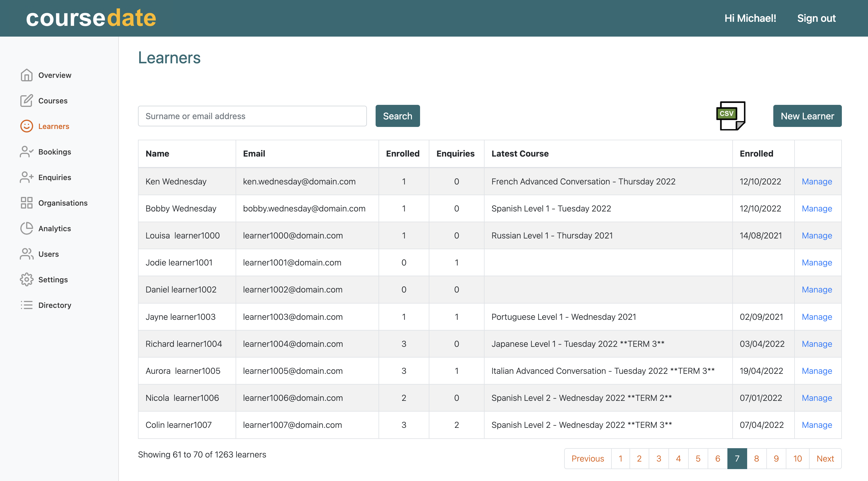
Task: Open Organisations via the grid icon
Action: pos(26,203)
